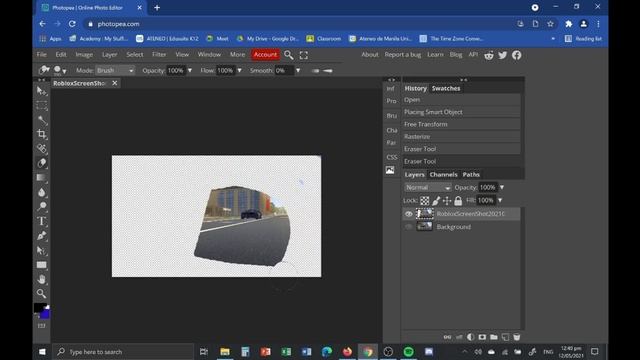
Task: Open the Report a bug link
Action: pos(402,55)
